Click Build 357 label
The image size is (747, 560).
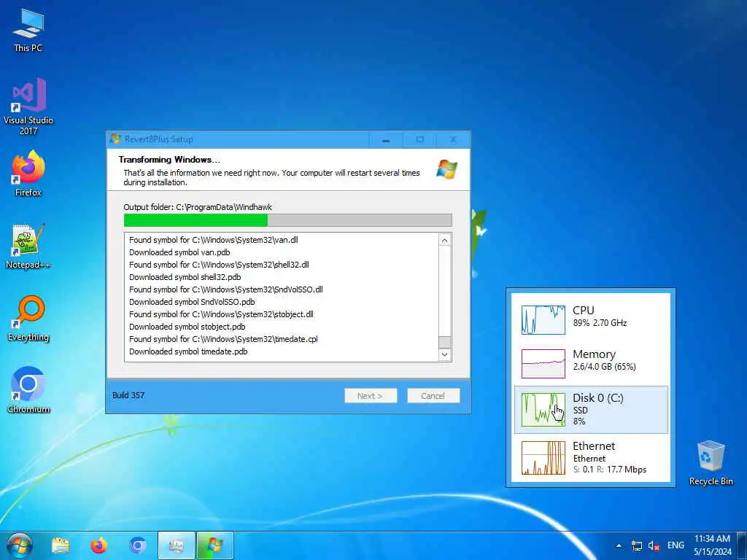click(x=128, y=395)
